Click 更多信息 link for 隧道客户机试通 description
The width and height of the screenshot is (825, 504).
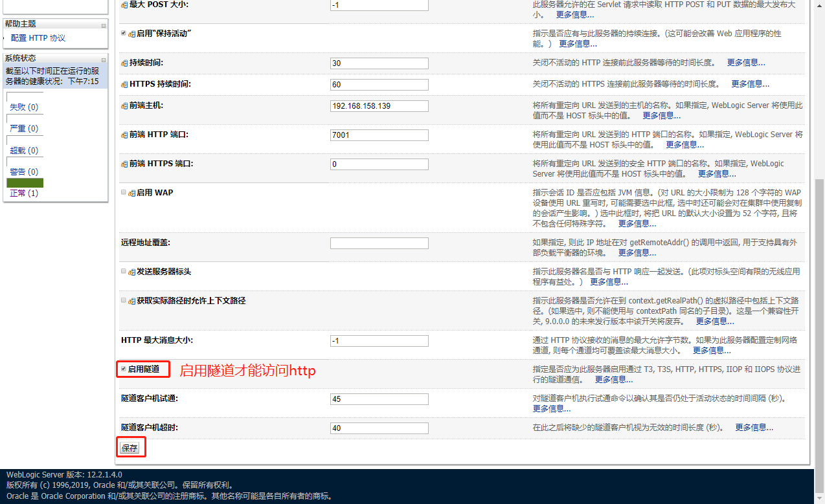coord(552,409)
